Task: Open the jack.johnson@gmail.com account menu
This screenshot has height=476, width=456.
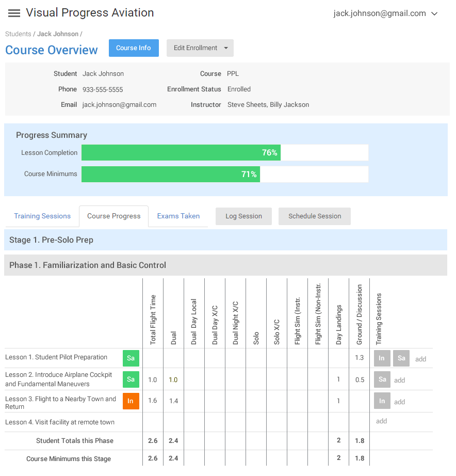Action: tap(385, 13)
